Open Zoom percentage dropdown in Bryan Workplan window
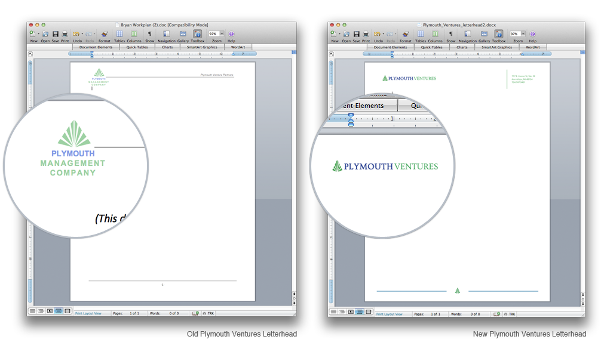This screenshot has width=601, height=364. [x=222, y=34]
